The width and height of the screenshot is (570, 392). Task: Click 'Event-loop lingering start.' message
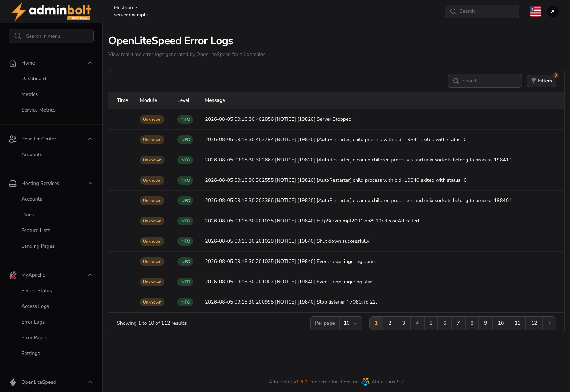[290, 282]
